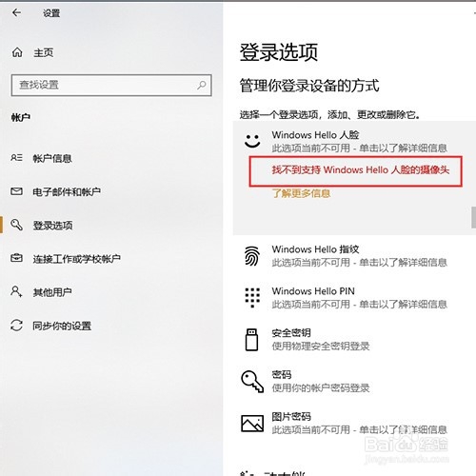Expand the 图片密码 sign-in option
The height and width of the screenshot is (476, 476).
[354, 424]
